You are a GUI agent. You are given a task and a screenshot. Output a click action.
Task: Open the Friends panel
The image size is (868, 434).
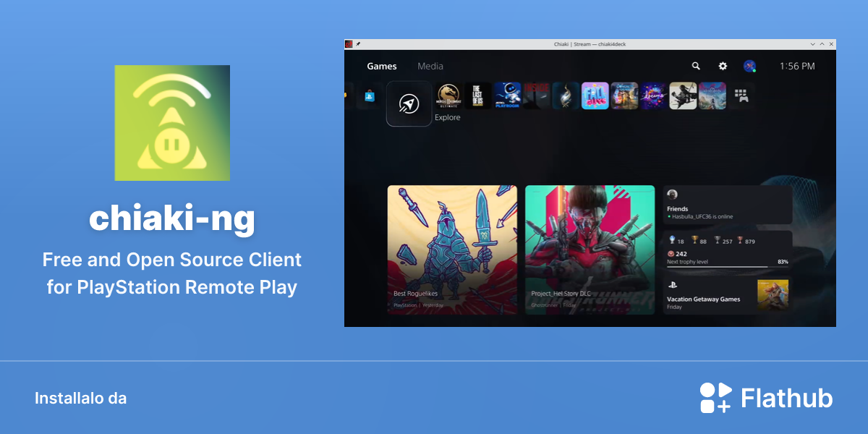pyautogui.click(x=727, y=205)
